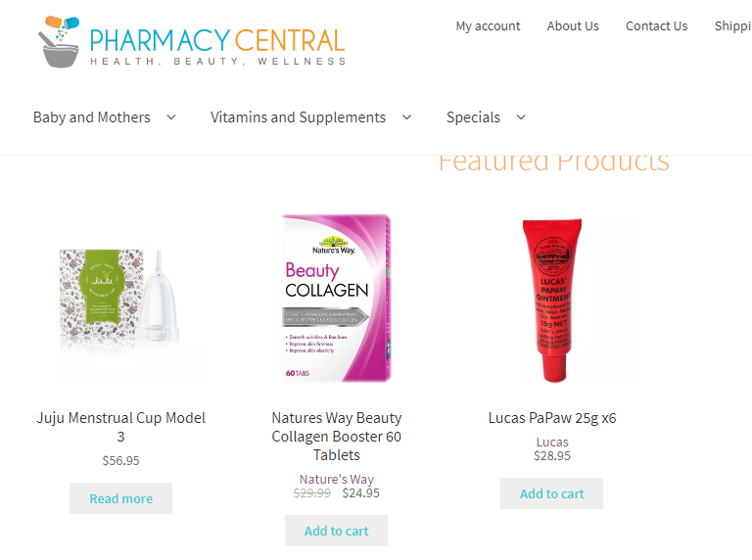View Lucas Papaw Ointment tube image
The image size is (752, 560).
pos(552,300)
